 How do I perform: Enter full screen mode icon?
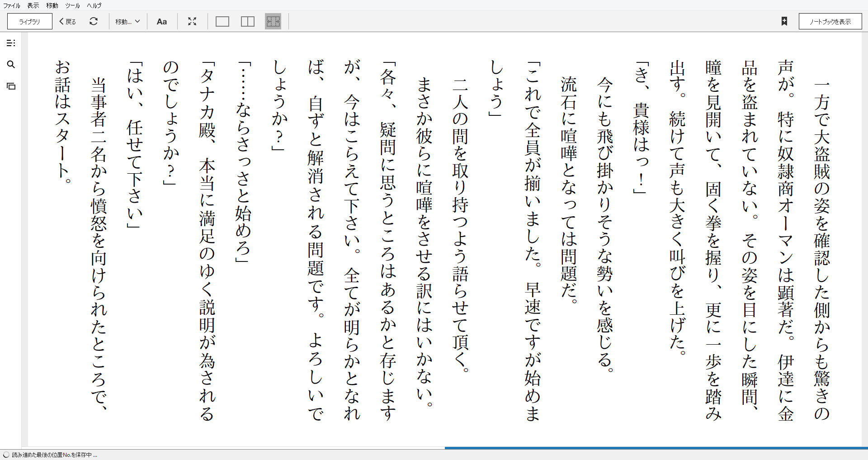(x=192, y=21)
